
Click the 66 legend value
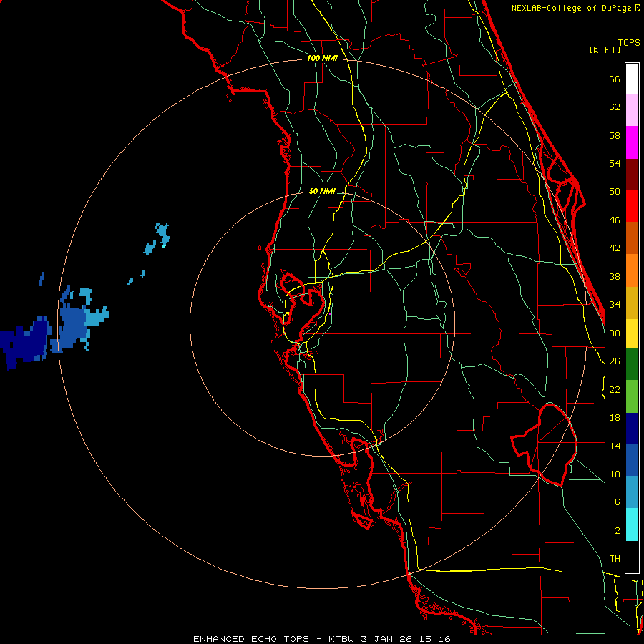tap(615, 79)
